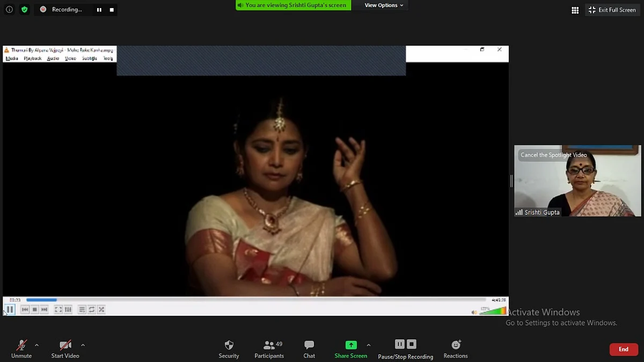Click the red End button
Viewport: 644px width, 362px height.
coord(624,349)
